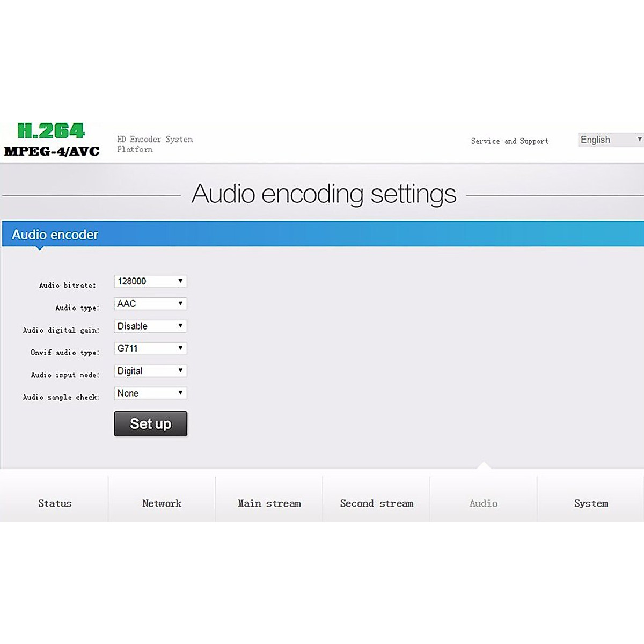Open the Main stream tab
Screen dimensions: 644x644
pyautogui.click(x=269, y=503)
